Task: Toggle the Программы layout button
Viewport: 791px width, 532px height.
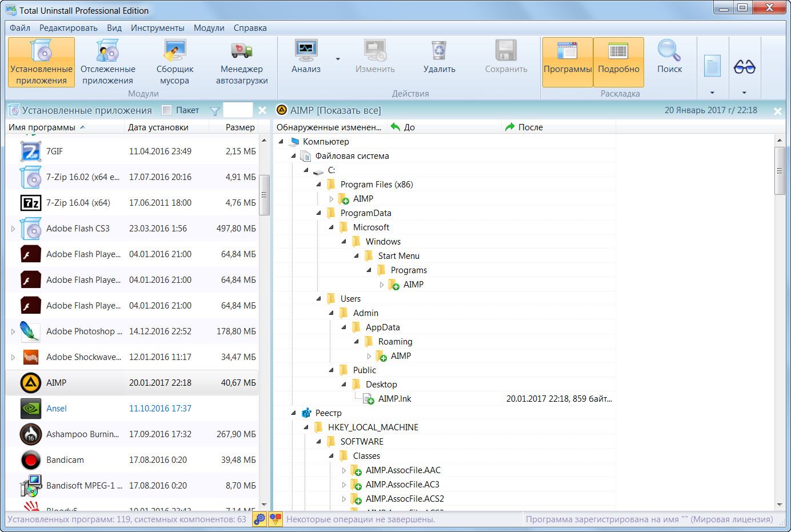Action: coord(568,62)
